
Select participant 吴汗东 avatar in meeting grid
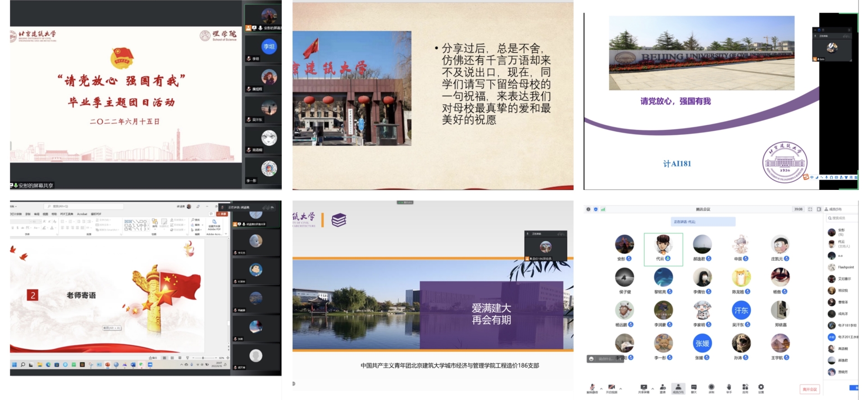[741, 310]
